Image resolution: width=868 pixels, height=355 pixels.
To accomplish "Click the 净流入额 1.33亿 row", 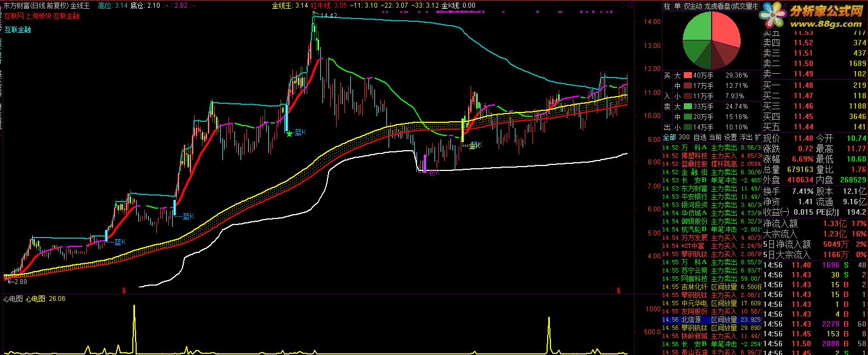I will pyautogui.click(x=814, y=223).
